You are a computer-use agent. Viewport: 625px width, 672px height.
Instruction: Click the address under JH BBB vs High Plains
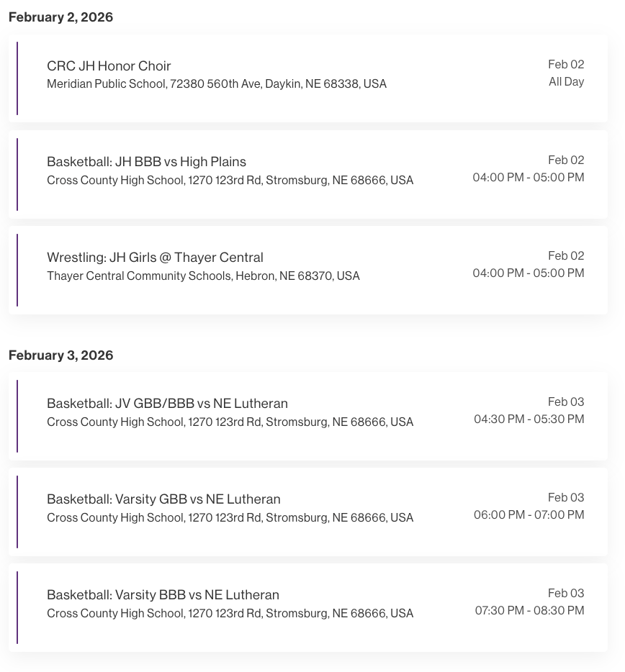point(230,181)
